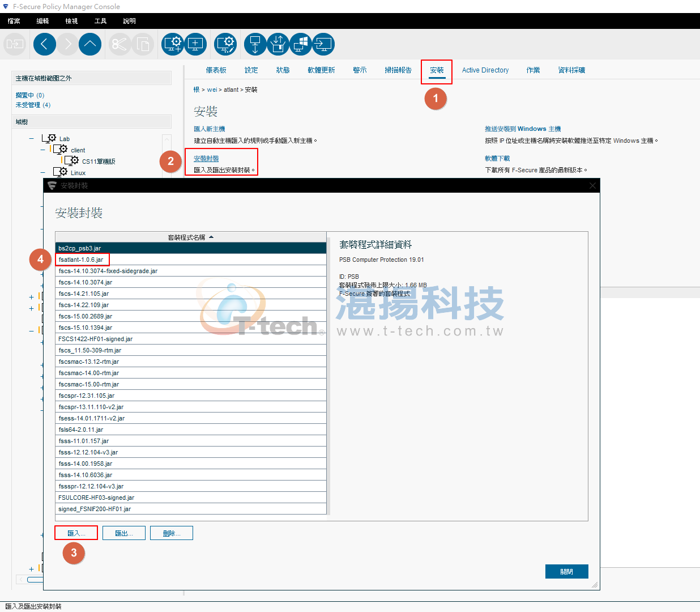The image size is (700, 612).
Task: Click the import hosts icon (monitor with arrow)
Action: tap(323, 44)
